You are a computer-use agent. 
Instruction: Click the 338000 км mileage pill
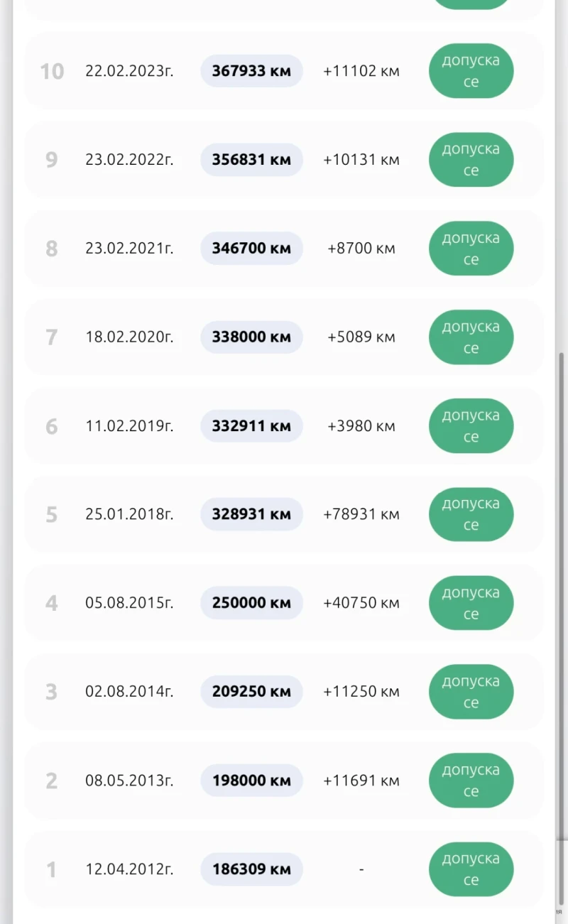251,337
